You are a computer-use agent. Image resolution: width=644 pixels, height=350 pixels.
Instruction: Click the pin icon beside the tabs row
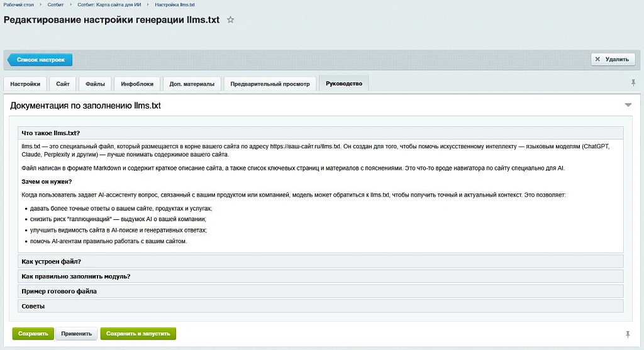coord(633,83)
